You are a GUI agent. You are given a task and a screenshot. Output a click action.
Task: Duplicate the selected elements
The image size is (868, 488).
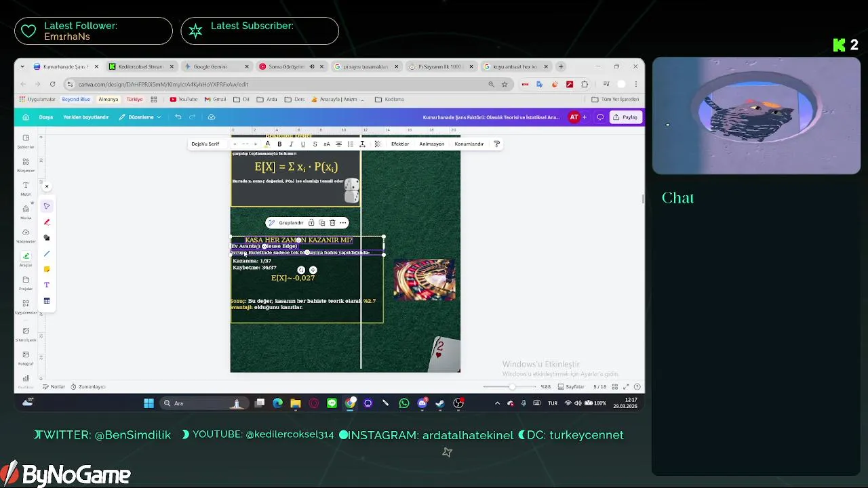tap(321, 222)
